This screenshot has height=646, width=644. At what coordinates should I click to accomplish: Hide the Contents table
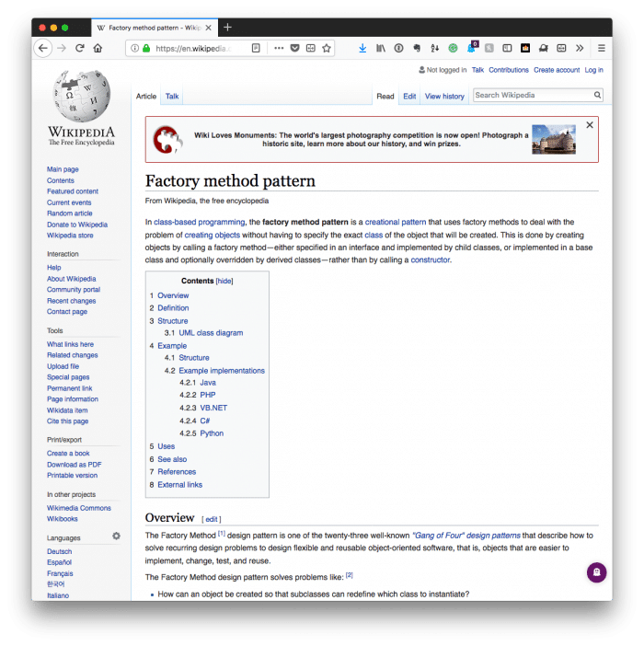coord(224,281)
